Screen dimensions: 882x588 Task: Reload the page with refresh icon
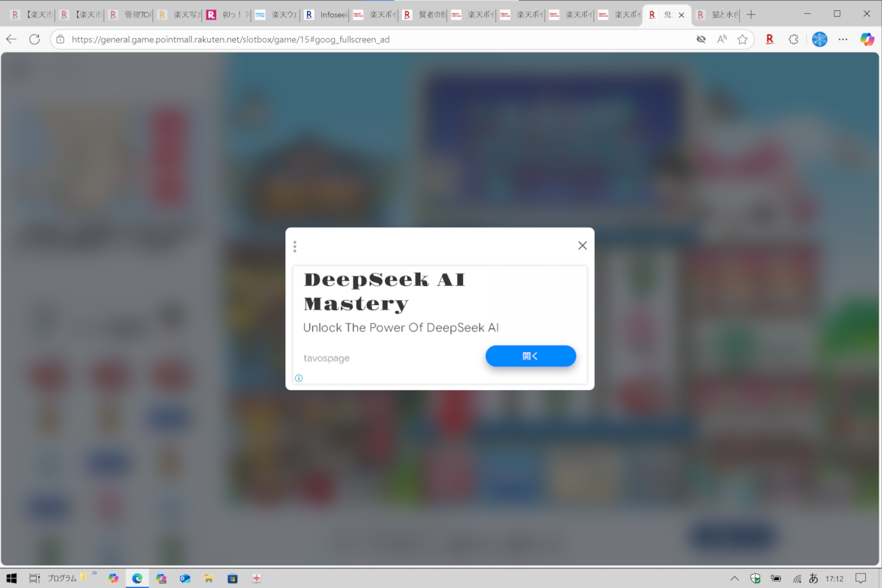34,39
